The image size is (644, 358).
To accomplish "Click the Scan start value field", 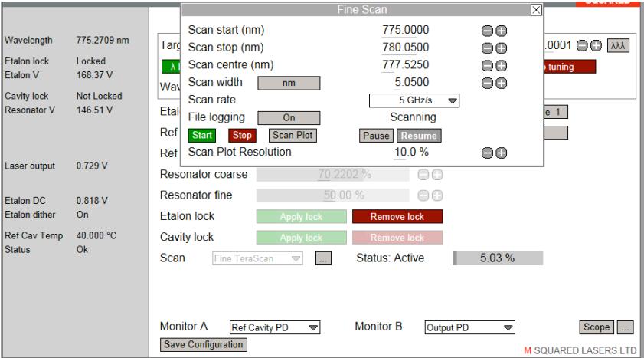I will click(405, 31).
